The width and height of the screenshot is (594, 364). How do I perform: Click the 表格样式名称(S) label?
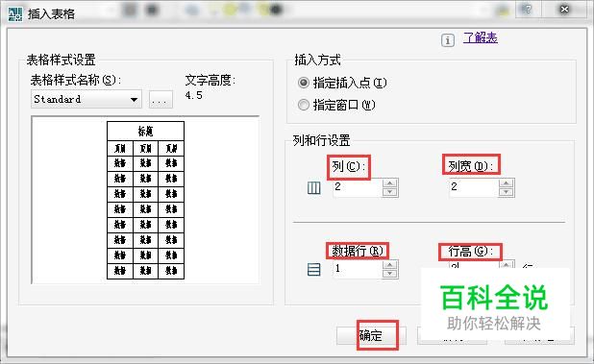coord(75,80)
